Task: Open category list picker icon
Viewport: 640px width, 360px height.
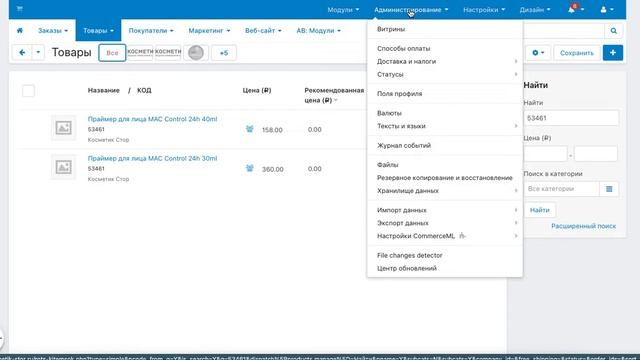Action: pos(609,189)
